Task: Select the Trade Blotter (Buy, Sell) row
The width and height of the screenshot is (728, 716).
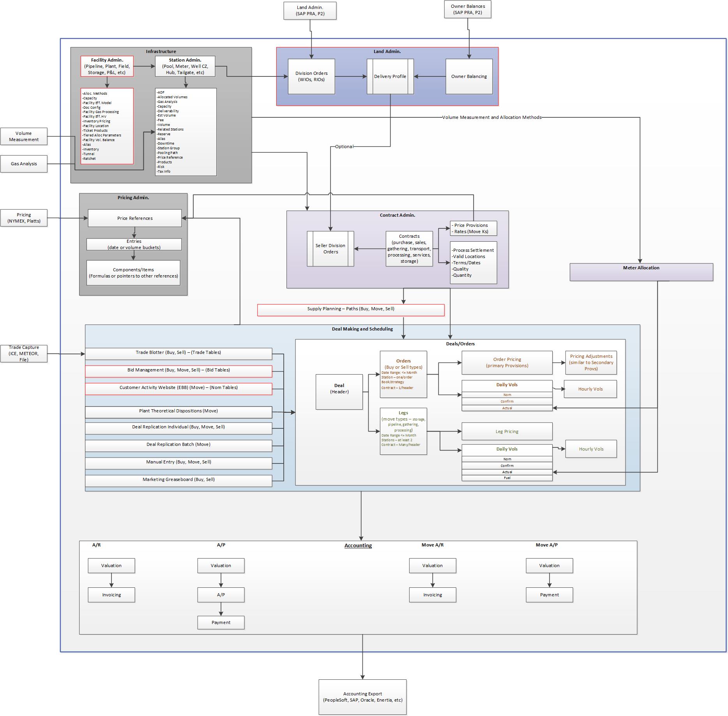Action: tap(178, 353)
